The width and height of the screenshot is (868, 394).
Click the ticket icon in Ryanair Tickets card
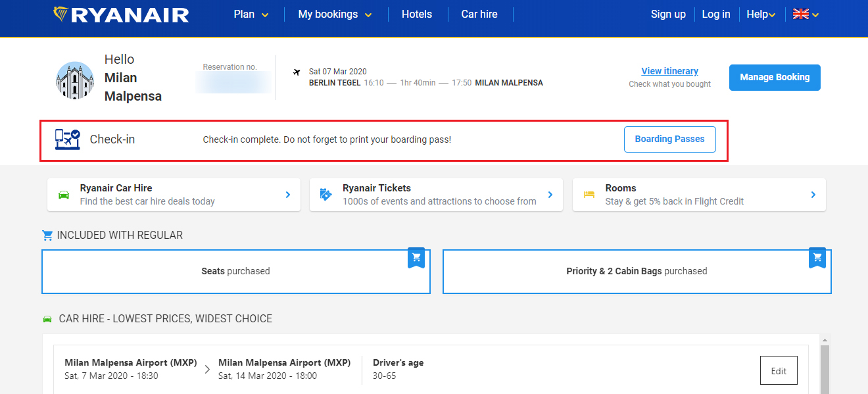(x=326, y=195)
